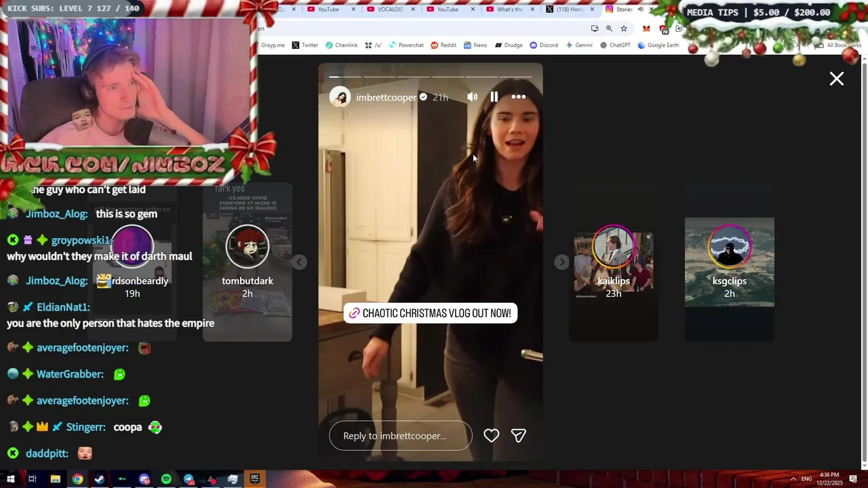Show hidden system tray icons
Image resolution: width=868 pixels, height=488 pixels.
[x=793, y=479]
